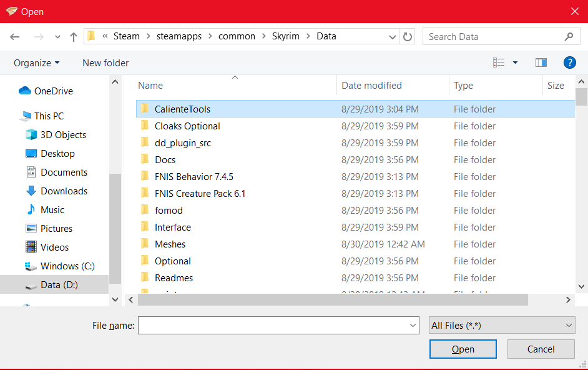Click the search magnifier icon
Image resolution: width=588 pixels, height=370 pixels.
pyautogui.click(x=569, y=37)
